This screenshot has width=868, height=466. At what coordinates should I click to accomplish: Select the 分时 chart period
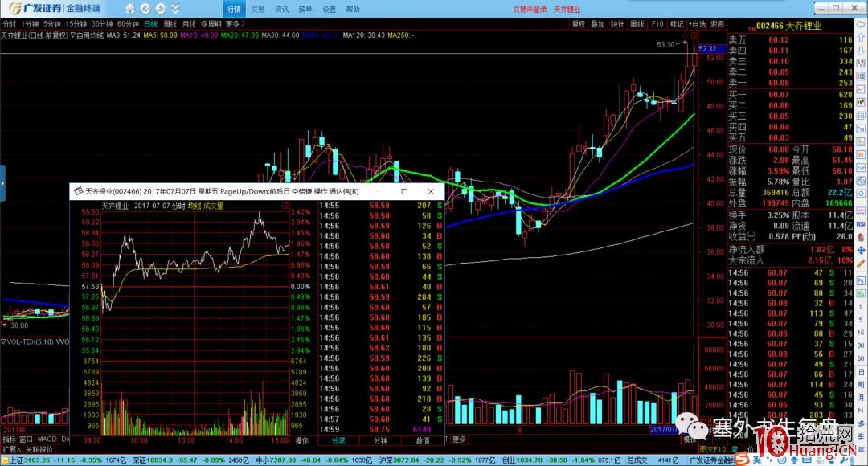(9, 24)
